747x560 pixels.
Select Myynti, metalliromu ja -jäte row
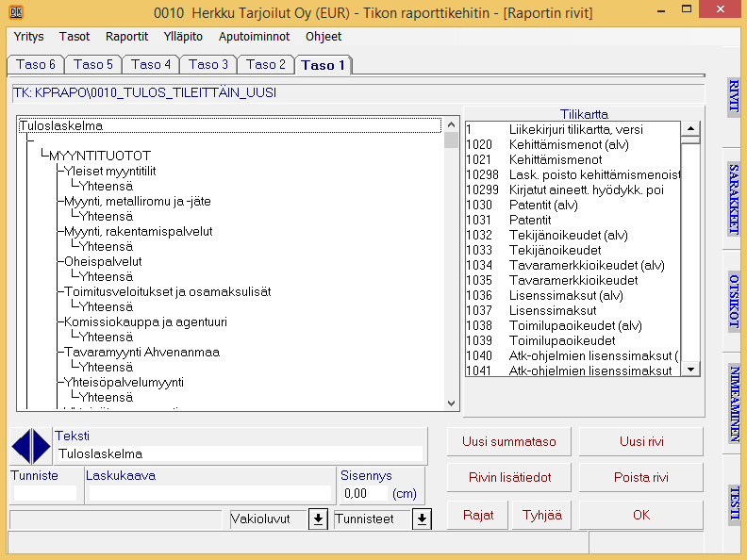[137, 201]
